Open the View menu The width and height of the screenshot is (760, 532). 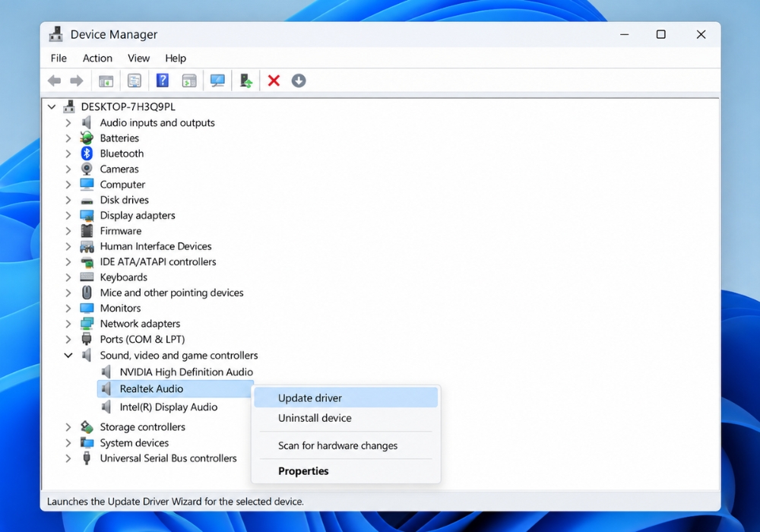(138, 59)
